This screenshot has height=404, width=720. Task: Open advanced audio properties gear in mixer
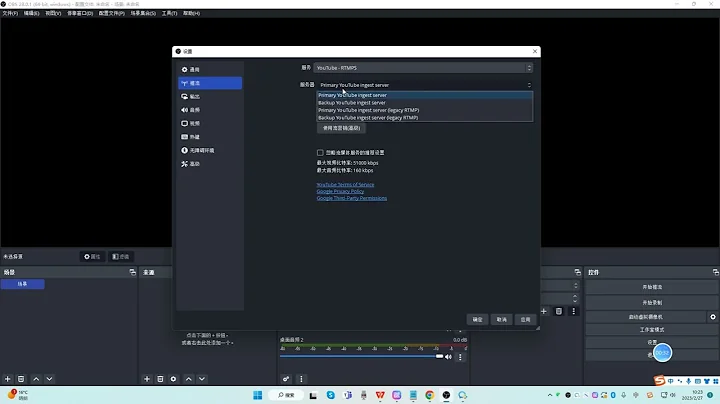[x=286, y=379]
